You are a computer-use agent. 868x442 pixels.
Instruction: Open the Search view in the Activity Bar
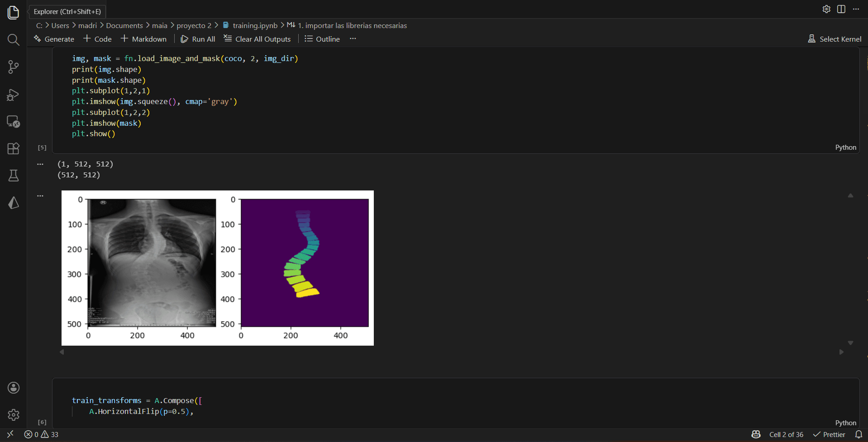click(x=13, y=40)
